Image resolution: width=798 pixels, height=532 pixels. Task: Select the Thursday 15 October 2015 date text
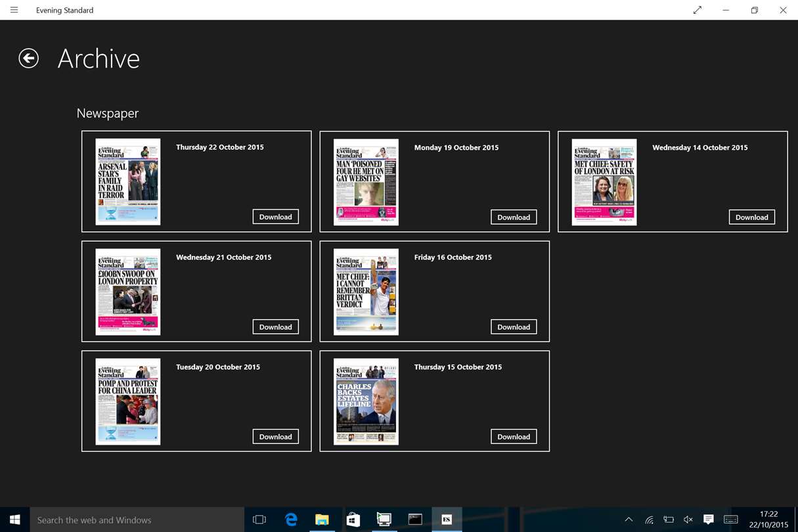(x=458, y=366)
